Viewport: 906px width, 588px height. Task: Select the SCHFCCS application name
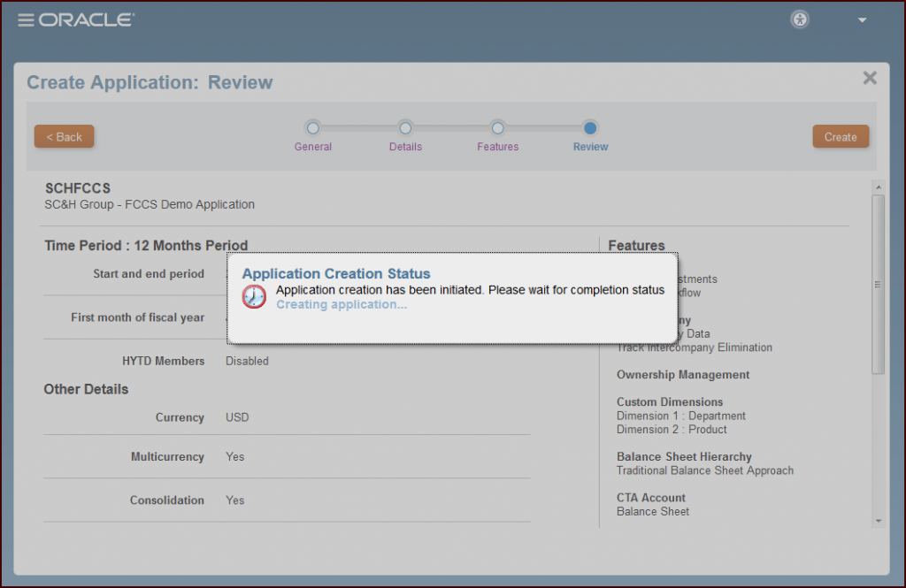coord(78,188)
